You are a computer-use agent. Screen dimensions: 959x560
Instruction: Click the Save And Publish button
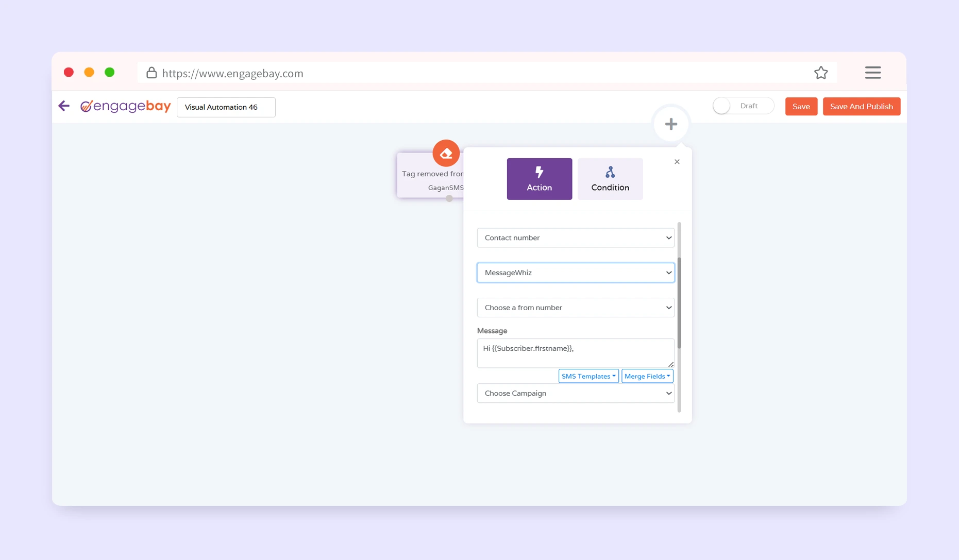[x=861, y=107]
